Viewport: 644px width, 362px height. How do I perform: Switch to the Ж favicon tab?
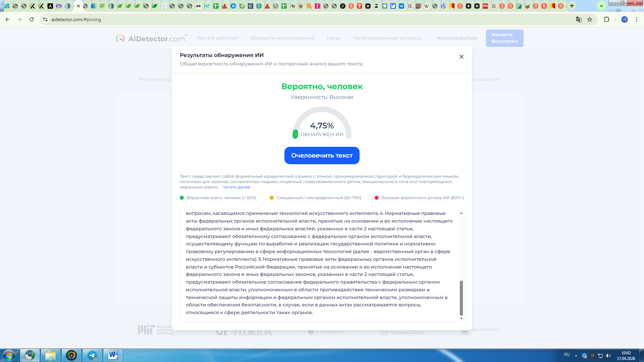(376, 6)
